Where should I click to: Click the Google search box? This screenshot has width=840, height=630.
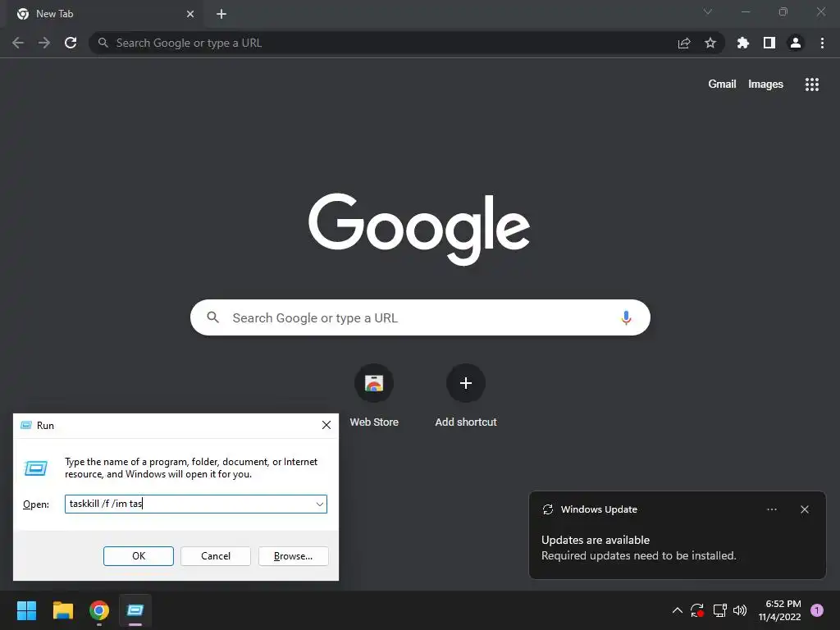point(420,317)
